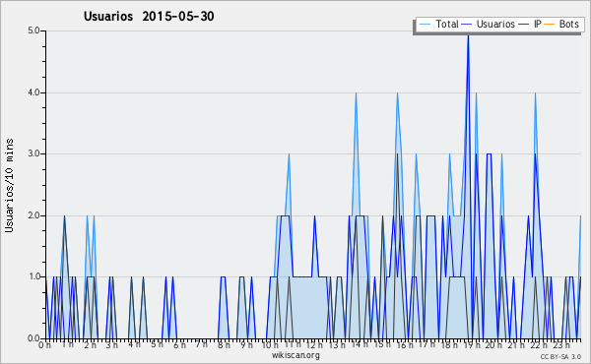Viewport: 591px width, 364px height.
Task: Click the 'CC BY-SA 3.0' license text
Action: coord(560,356)
